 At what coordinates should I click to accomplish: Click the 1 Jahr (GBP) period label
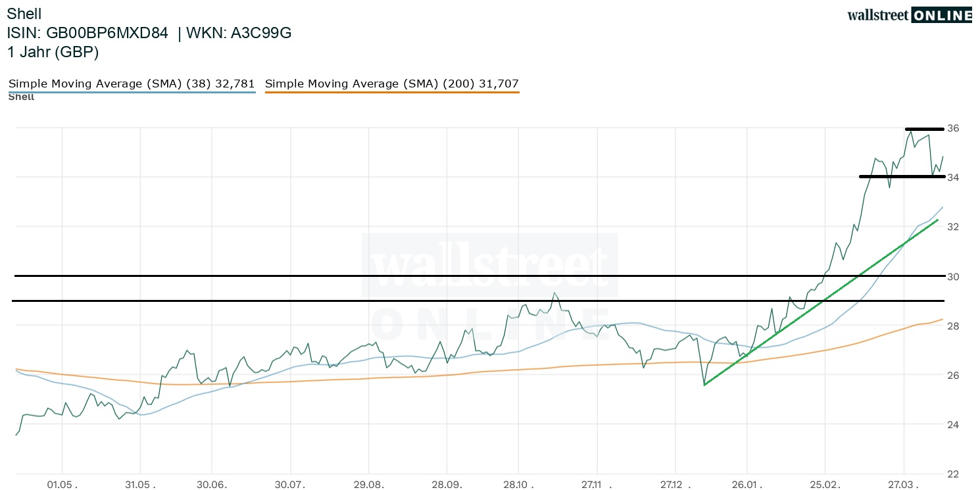pos(53,53)
